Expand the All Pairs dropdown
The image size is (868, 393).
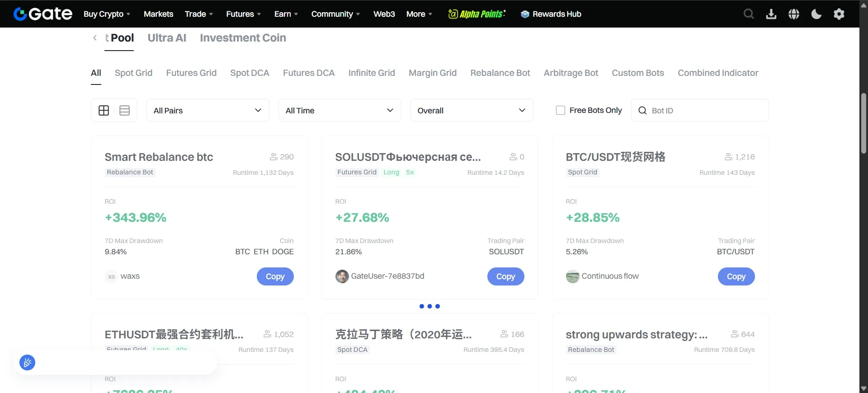click(208, 111)
